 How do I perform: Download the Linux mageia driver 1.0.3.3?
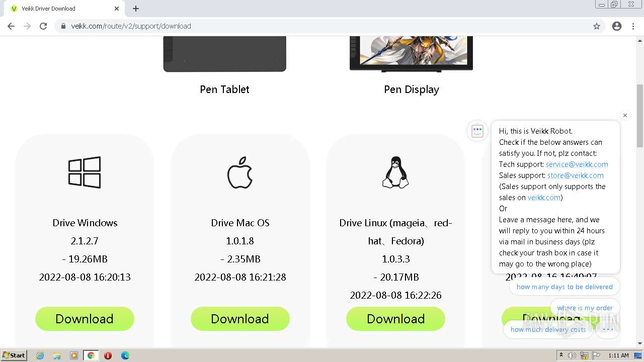395,319
